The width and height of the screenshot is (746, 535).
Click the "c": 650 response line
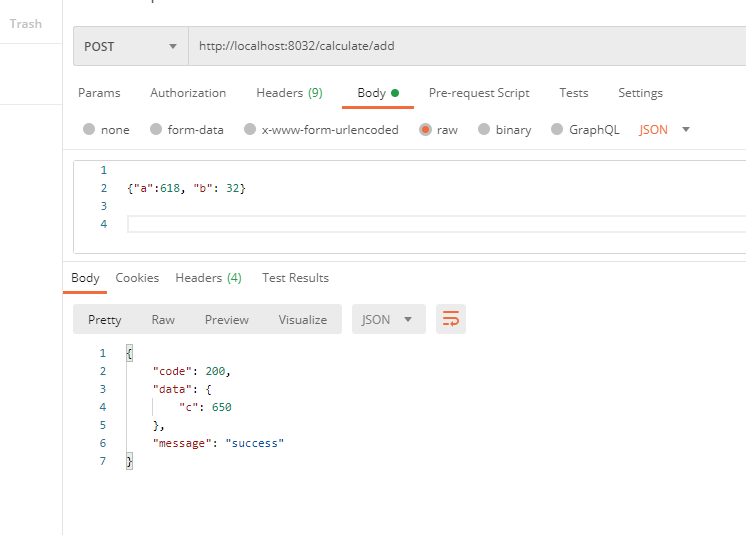point(205,408)
